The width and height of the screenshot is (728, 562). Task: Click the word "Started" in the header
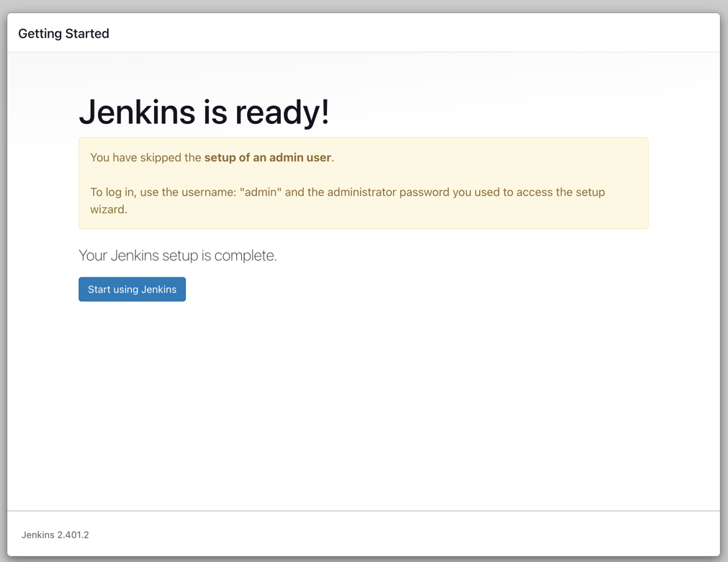tap(87, 34)
